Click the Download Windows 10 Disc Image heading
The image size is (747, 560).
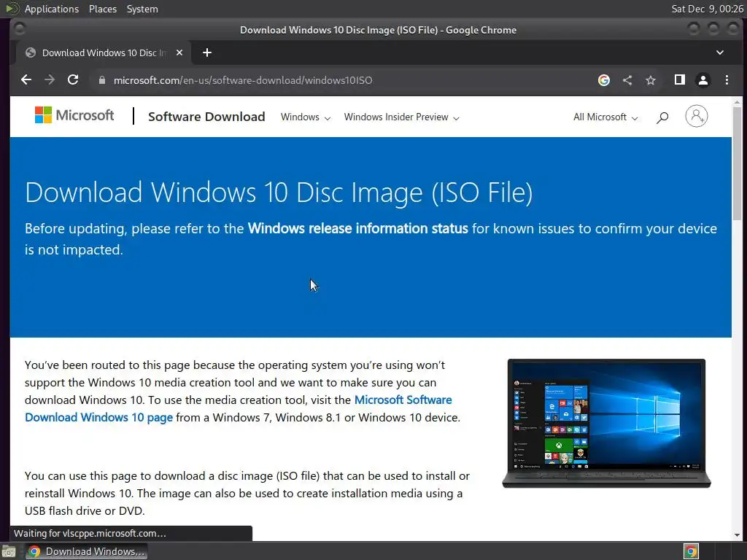click(x=279, y=192)
